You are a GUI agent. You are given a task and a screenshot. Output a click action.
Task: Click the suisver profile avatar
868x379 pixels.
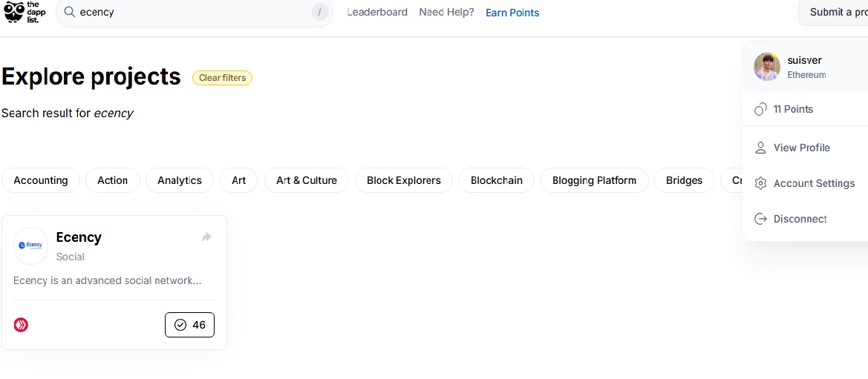coord(767,67)
